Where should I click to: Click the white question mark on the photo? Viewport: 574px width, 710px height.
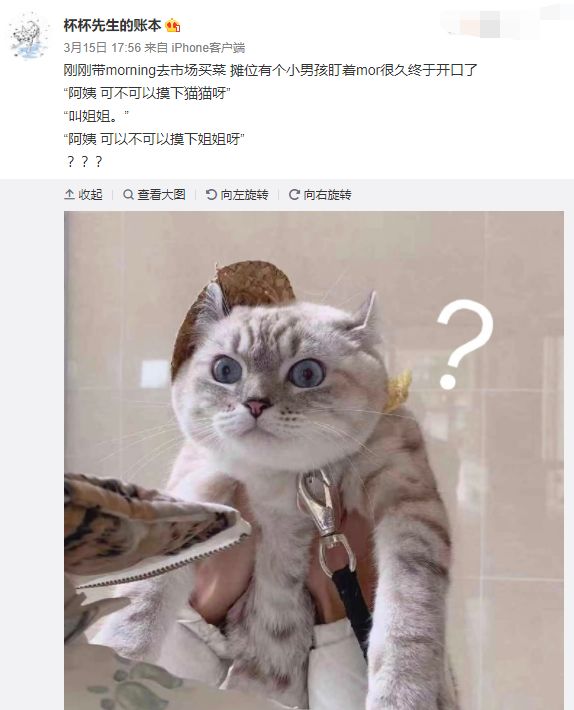click(x=464, y=345)
